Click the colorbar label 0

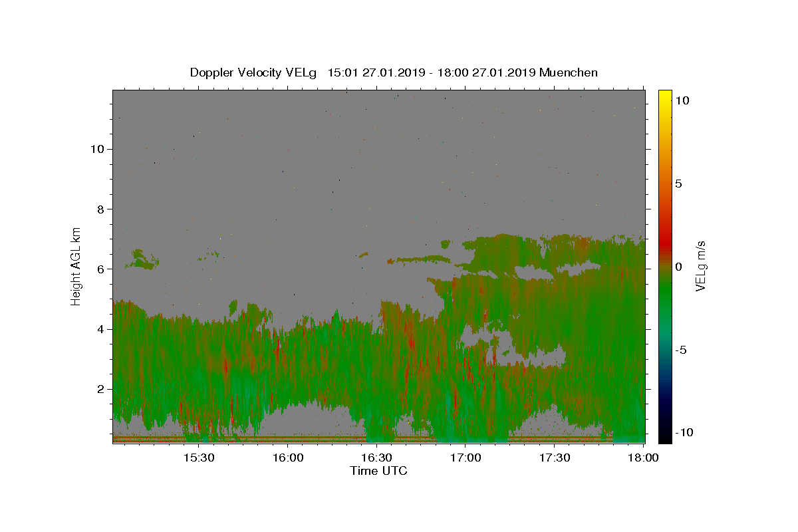[x=678, y=267]
